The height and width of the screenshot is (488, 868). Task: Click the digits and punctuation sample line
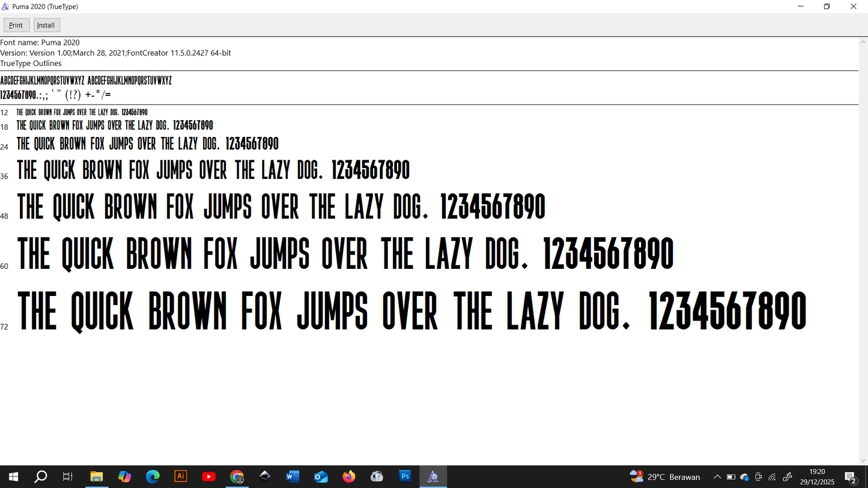tap(55, 95)
